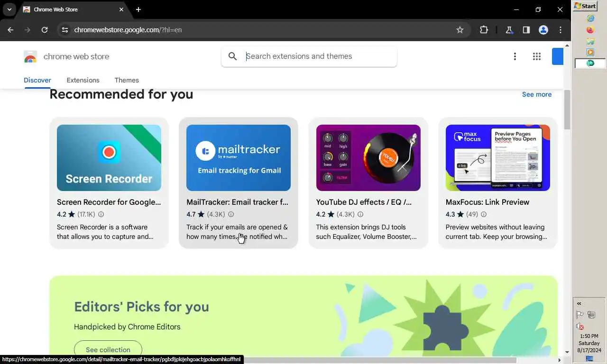Click the forward navigation arrow
Viewport: 607px width, 364px height.
pos(28,30)
